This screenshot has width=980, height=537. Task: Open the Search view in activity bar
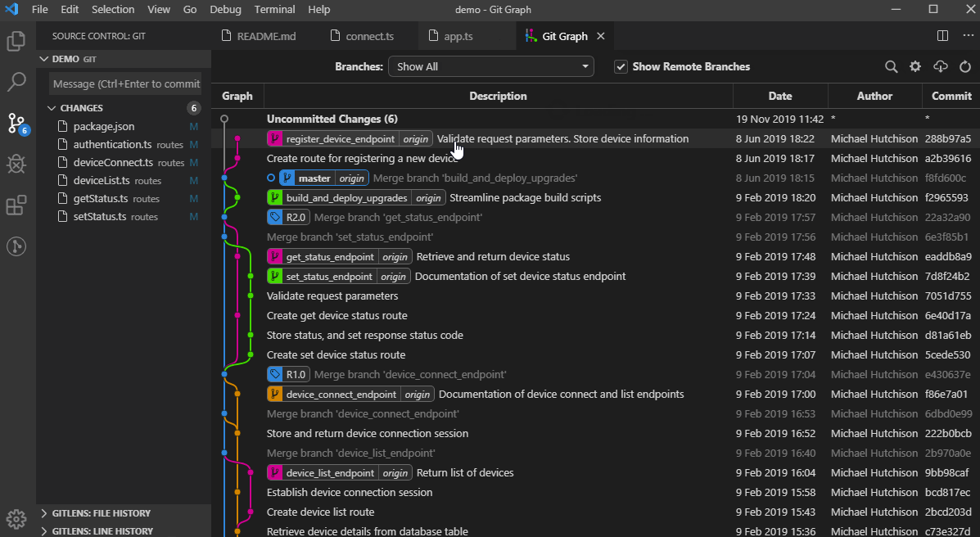(x=16, y=81)
